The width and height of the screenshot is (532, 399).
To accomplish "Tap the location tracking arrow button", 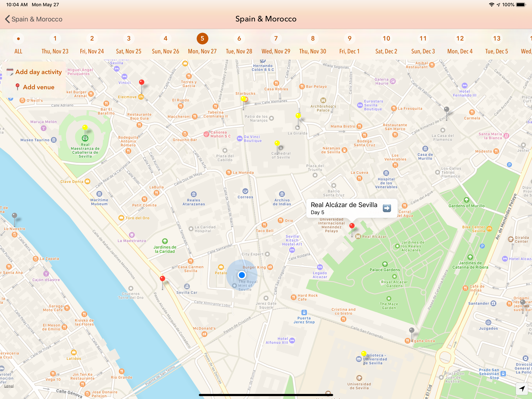I will click(x=522, y=388).
